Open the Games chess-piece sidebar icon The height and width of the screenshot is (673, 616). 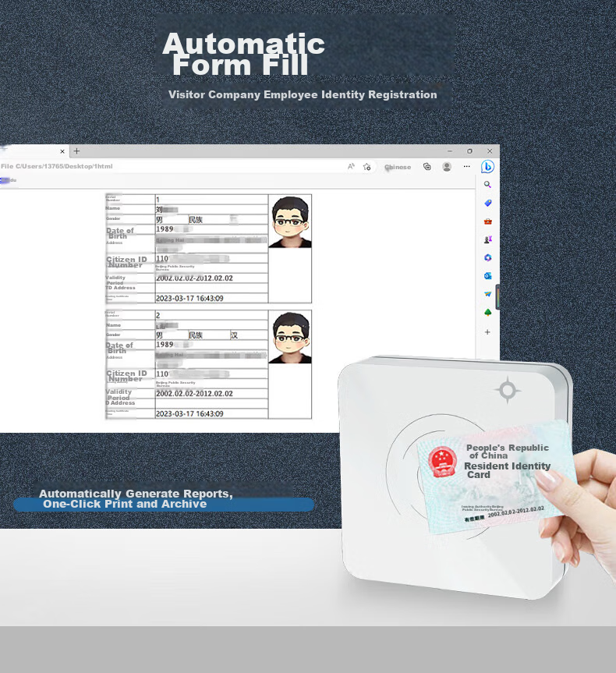(487, 239)
